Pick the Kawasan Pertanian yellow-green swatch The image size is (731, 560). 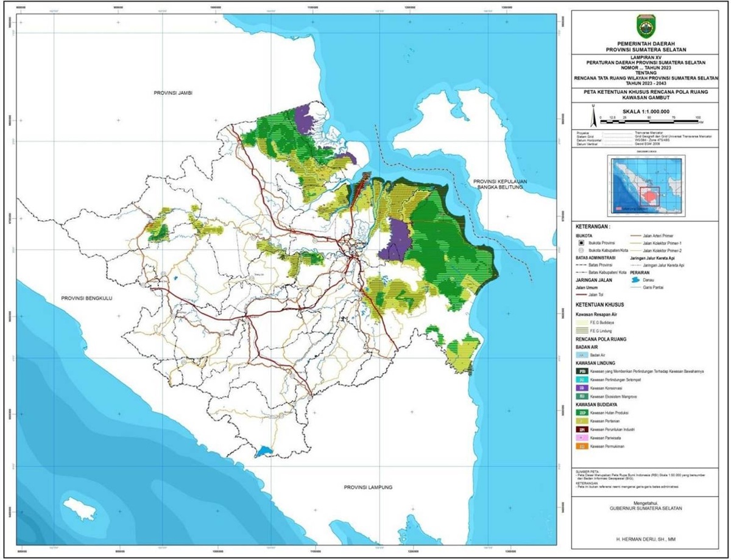(x=583, y=420)
